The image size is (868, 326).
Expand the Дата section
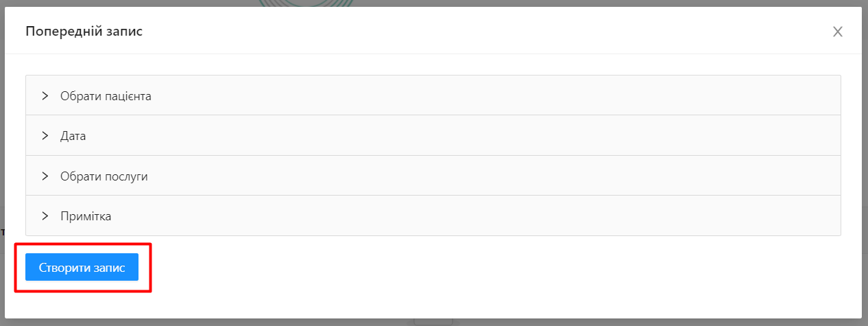(73, 136)
